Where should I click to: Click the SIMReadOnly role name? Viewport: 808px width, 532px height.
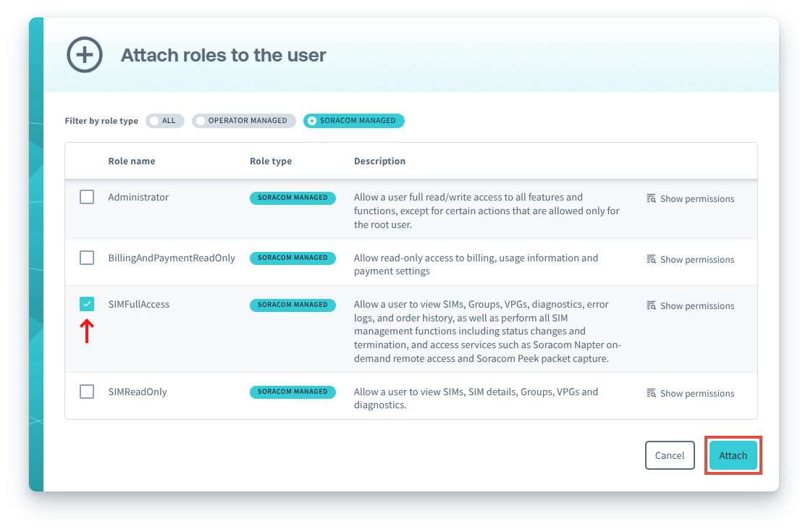click(x=138, y=392)
